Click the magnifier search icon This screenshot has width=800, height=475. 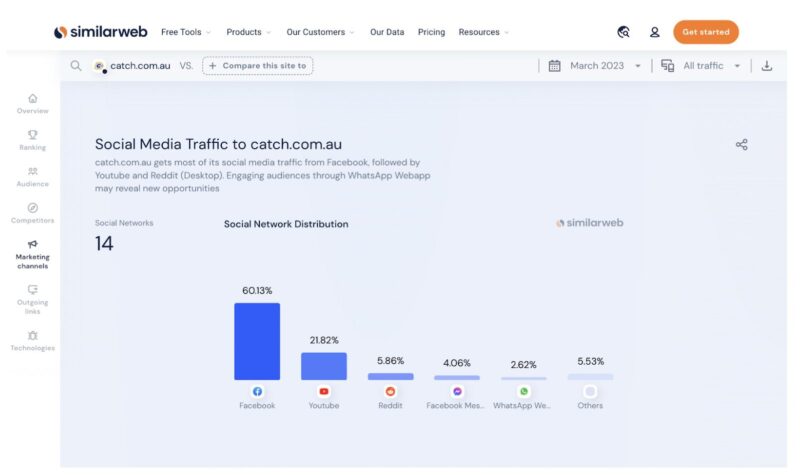76,66
